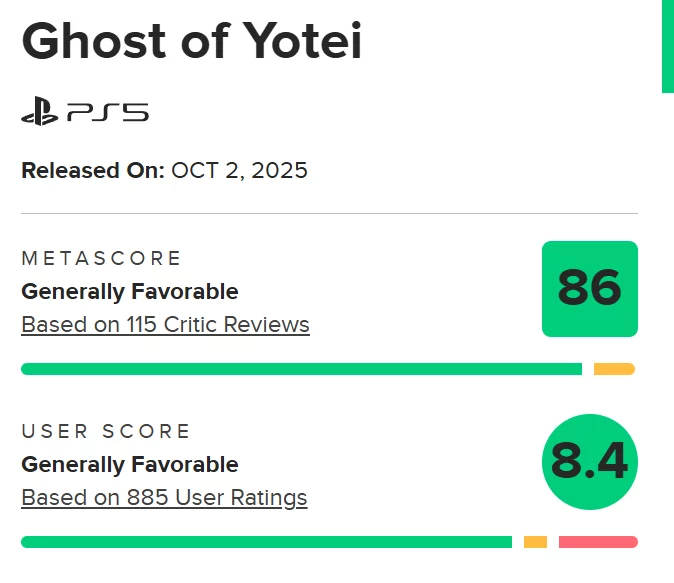Click the PS5 platform wordmark
This screenshot has height=583, width=674.
coord(108,112)
